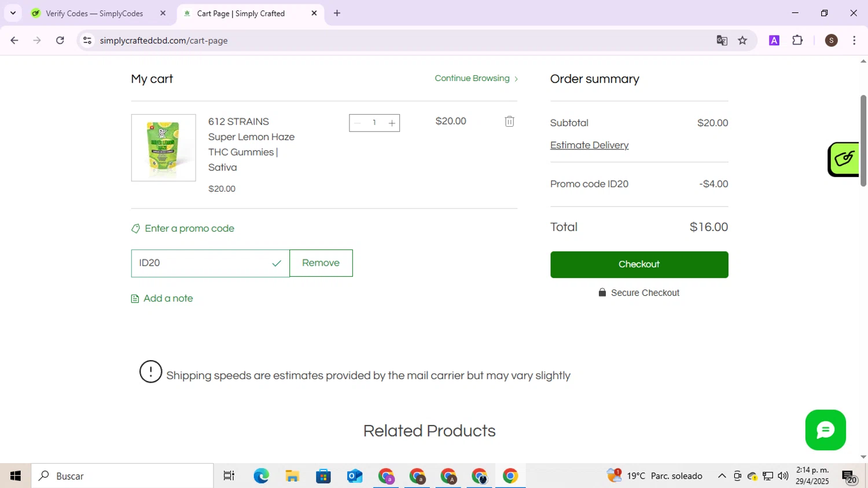
Task: Open Task View in the taskbar
Action: point(229,476)
